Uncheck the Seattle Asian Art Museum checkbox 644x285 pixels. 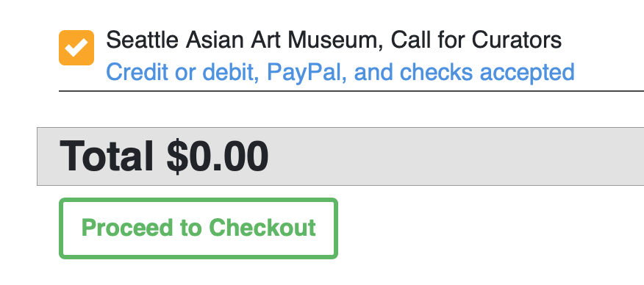(76, 48)
